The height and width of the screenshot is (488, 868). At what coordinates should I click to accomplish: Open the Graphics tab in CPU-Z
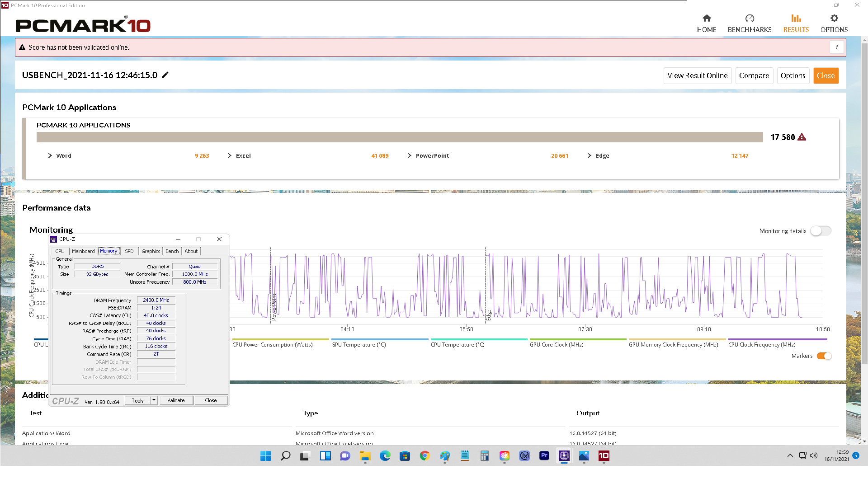click(x=151, y=251)
